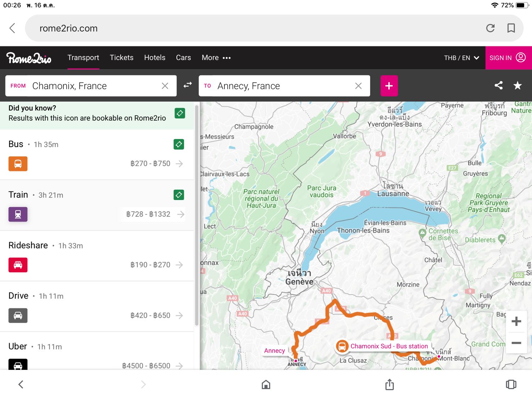532x399 pixels.
Task: Open the Hotels tab
Action: click(x=155, y=57)
